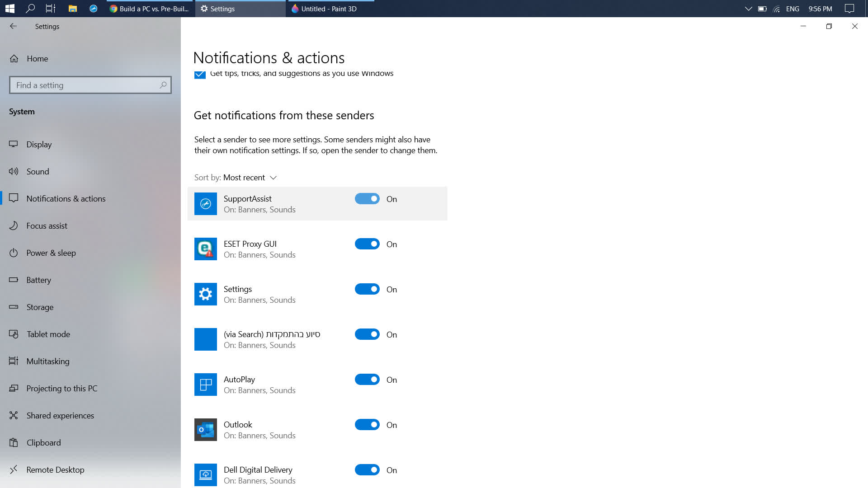The image size is (868, 488).
Task: Uncheck Get tips, tricks, and suggestions checkbox
Action: pos(200,75)
